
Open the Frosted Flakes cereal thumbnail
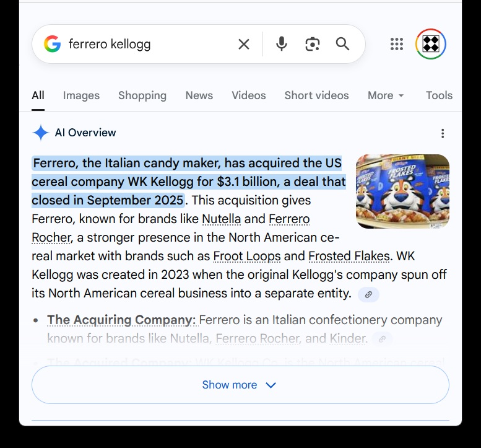point(402,191)
